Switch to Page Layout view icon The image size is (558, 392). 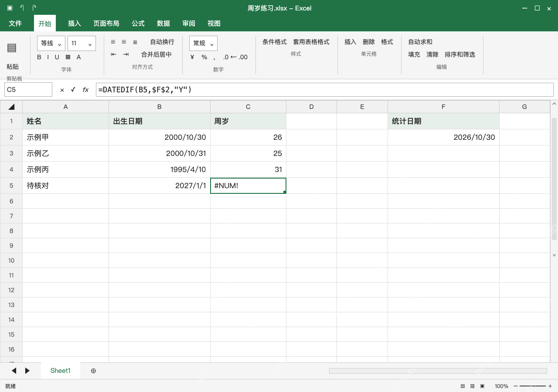click(472, 386)
